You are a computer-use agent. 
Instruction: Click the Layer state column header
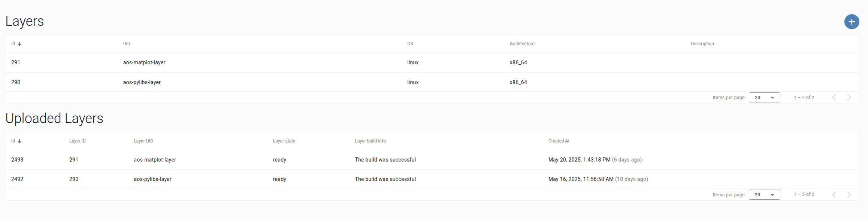click(284, 141)
